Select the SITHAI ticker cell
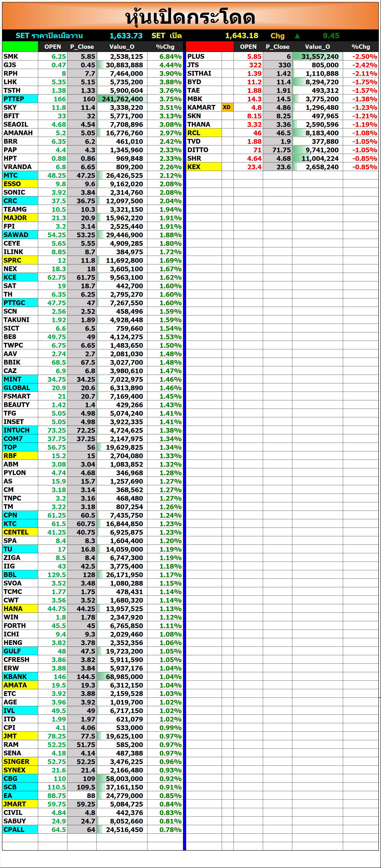The image size is (381, 868). [204, 73]
